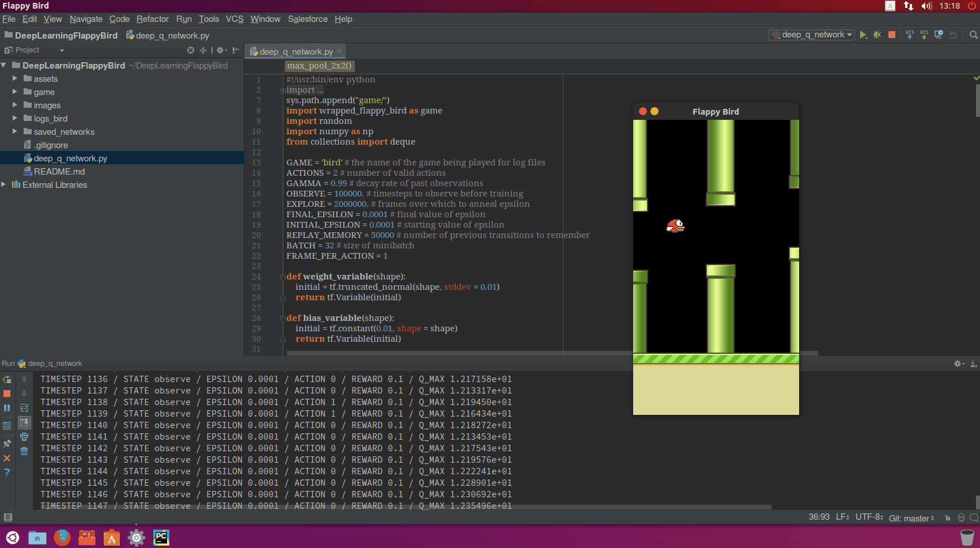This screenshot has width=980, height=548.
Task: Open the Salesforce menu
Action: tap(308, 19)
